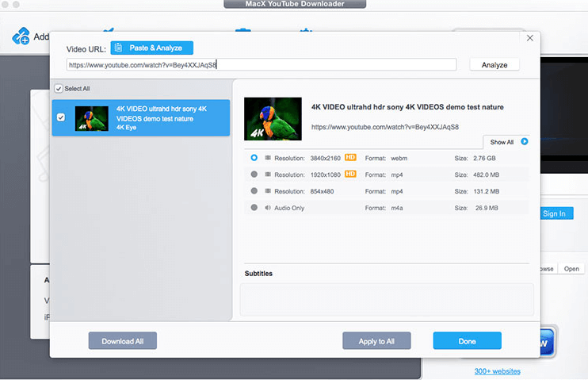Screen dimensions: 588x380
Task: Select the 3840x2160 webm radio option
Action: [254, 158]
